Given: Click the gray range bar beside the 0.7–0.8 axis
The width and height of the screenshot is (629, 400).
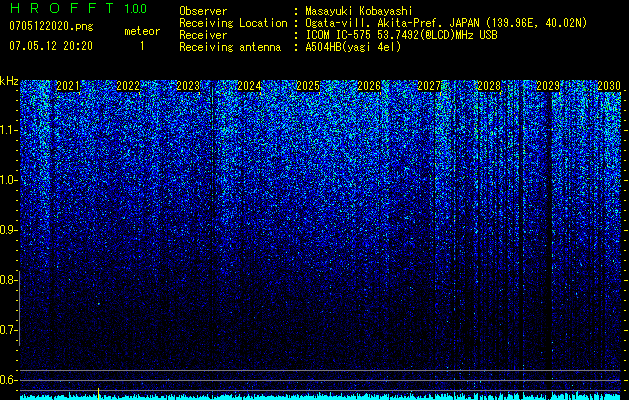Looking at the screenshot, I should pyautogui.click(x=19, y=309).
